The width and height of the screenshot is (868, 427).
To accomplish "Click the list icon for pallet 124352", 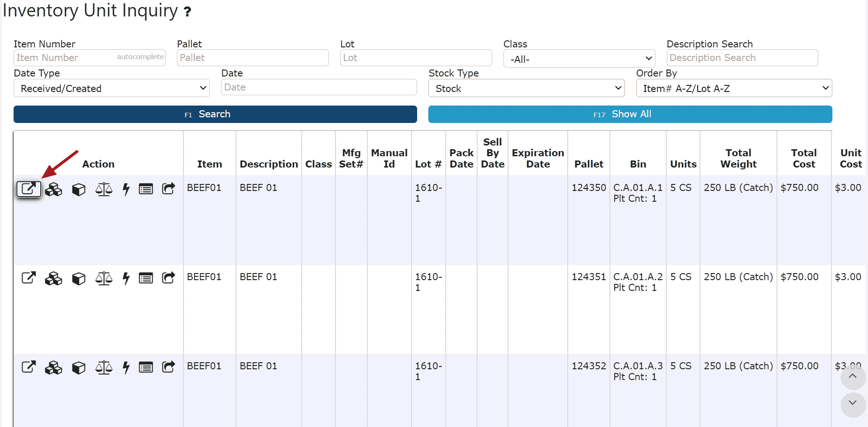I will pyautogui.click(x=146, y=367).
